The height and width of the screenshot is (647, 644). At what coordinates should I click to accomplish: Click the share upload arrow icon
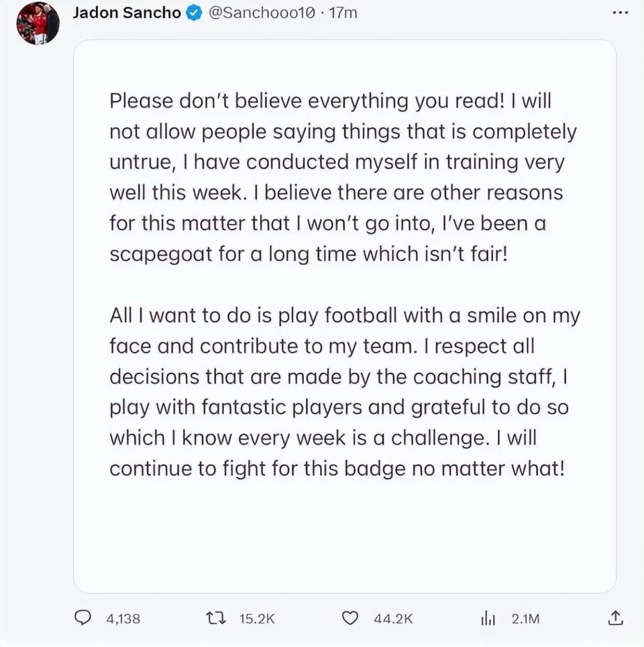614,619
